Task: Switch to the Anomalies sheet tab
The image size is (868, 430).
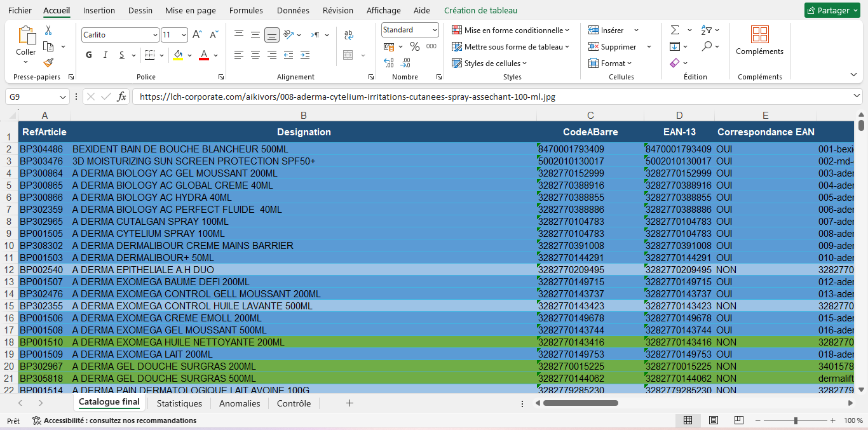Action: click(x=240, y=403)
